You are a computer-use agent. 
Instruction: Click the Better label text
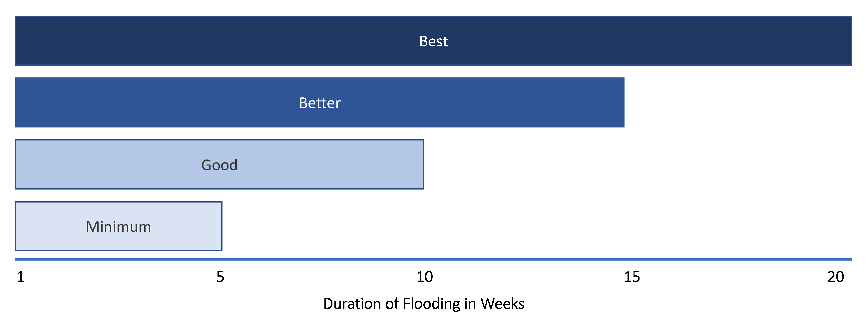click(x=320, y=103)
